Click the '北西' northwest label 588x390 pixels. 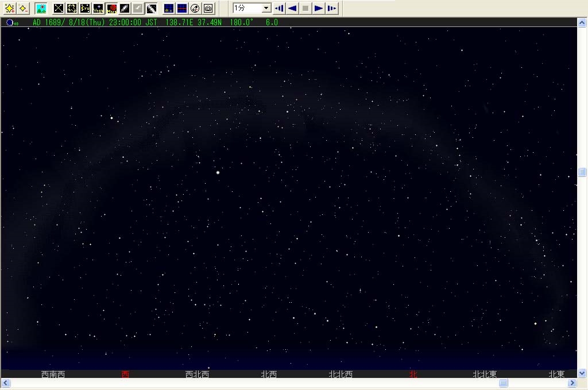(x=269, y=374)
